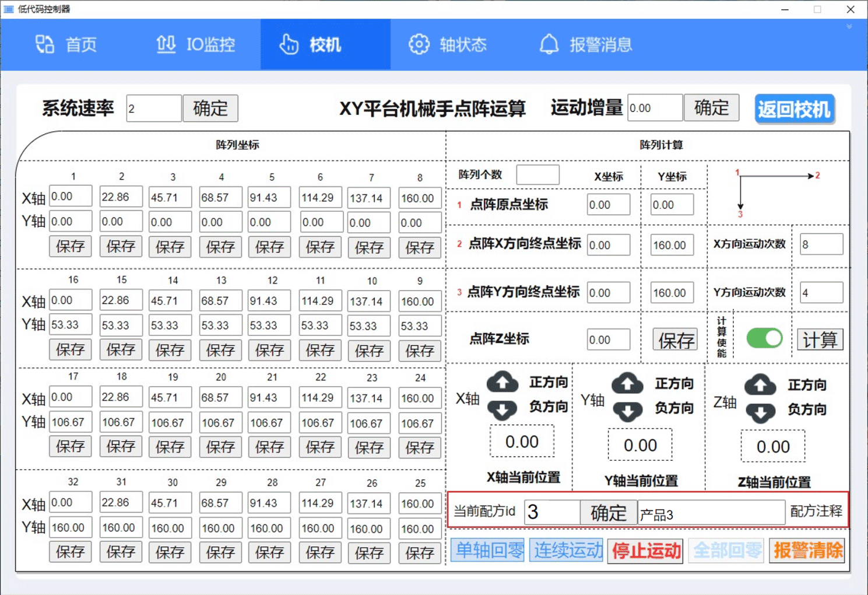Image resolution: width=868 pixels, height=595 pixels.
Task: Click 保存 under array point 1
Action: [71, 247]
